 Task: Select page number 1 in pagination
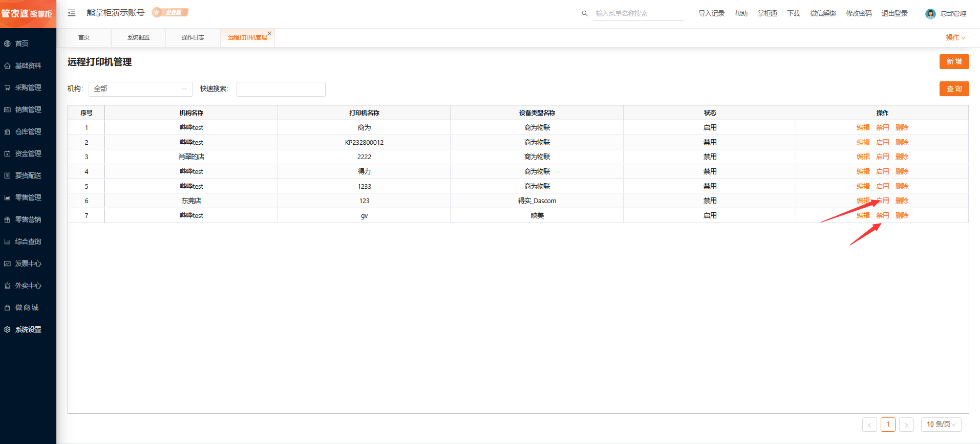coord(888,424)
